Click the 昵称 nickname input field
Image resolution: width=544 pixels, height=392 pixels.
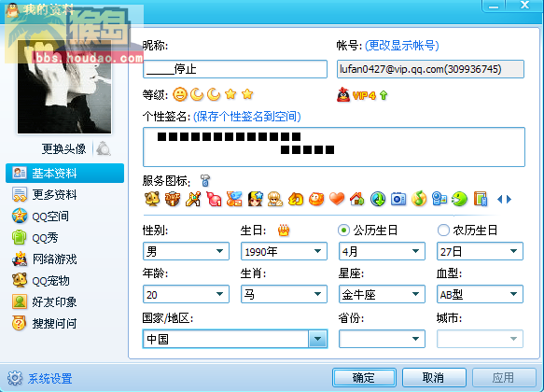(x=235, y=69)
